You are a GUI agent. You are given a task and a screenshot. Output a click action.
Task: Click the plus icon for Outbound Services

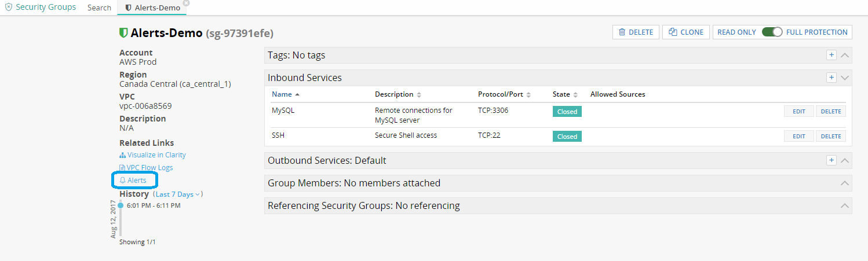pos(831,160)
